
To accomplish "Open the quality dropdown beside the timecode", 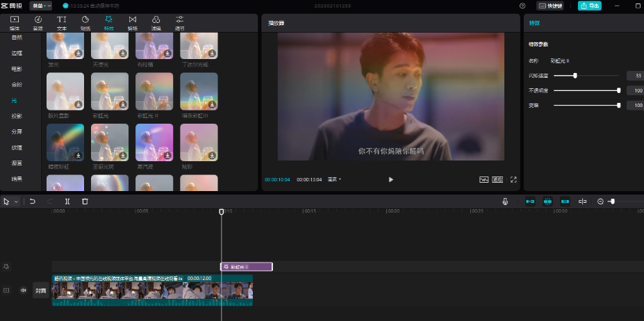I will [334, 180].
